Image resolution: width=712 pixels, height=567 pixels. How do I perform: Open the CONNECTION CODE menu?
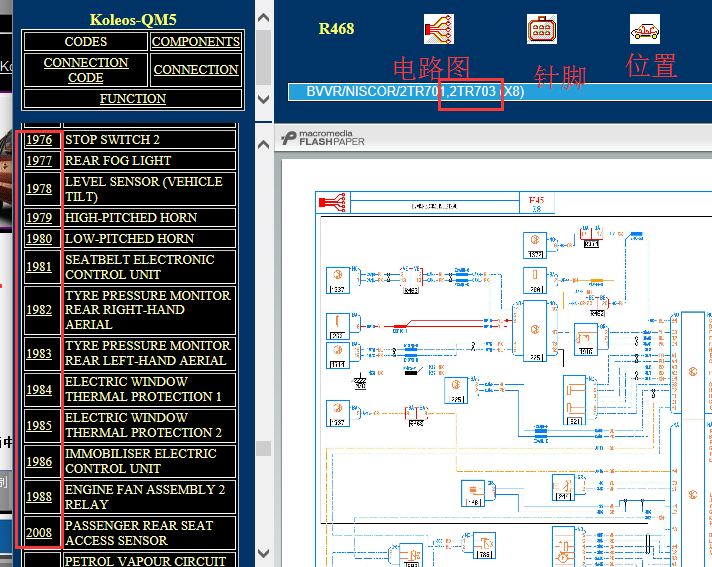(86, 70)
